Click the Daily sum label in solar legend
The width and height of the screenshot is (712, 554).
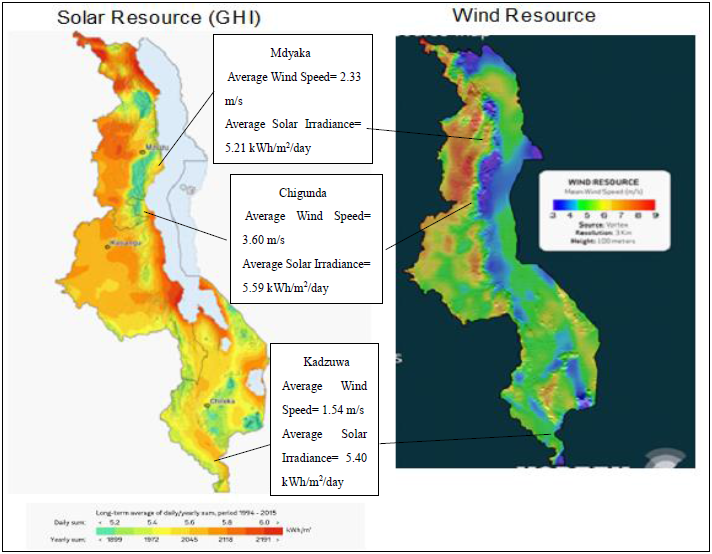(x=66, y=523)
